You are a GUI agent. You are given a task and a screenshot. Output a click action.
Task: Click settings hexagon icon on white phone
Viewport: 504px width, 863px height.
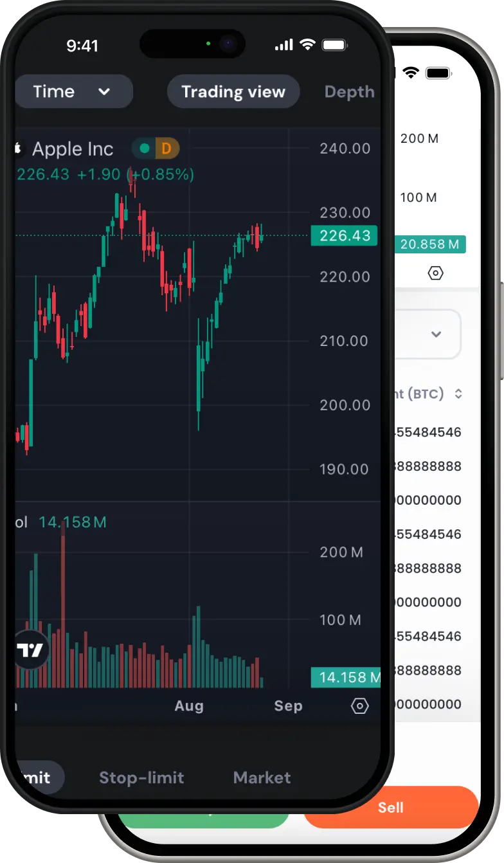[435, 273]
